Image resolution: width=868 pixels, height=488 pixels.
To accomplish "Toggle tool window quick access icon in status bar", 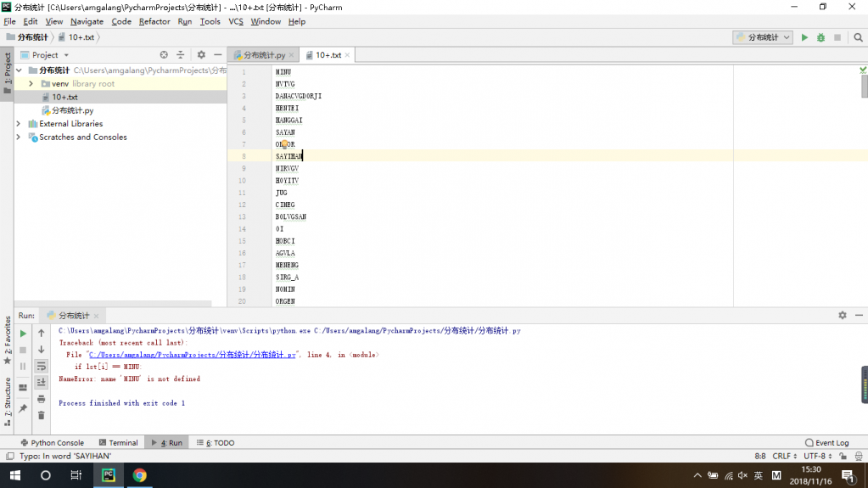I will point(9,457).
